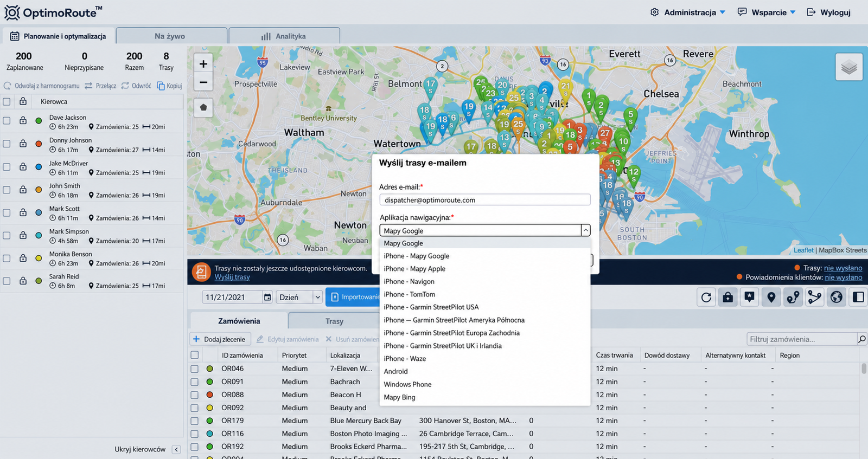
Task: Click the red color dot for Donny Johnson
Action: pyautogui.click(x=39, y=144)
